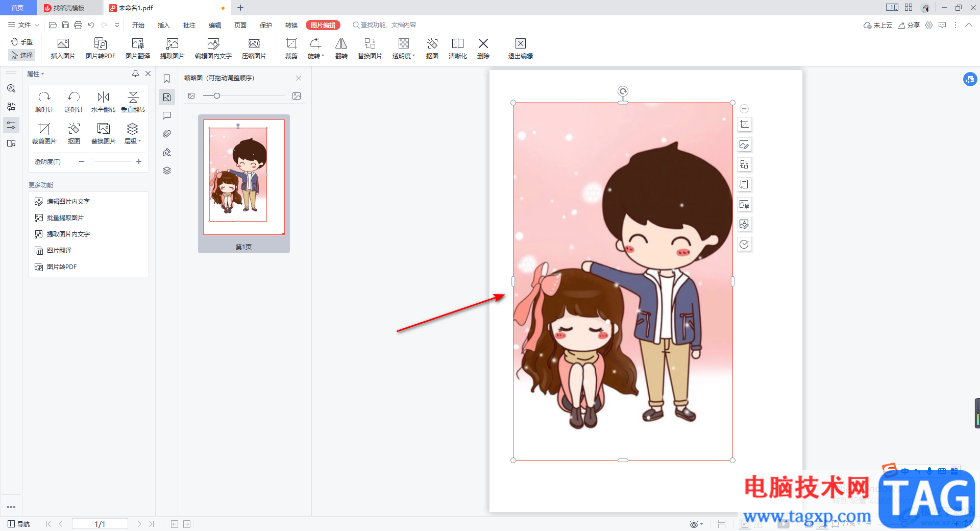
Task: Open the attachments paperclip panel icon
Action: tap(167, 134)
